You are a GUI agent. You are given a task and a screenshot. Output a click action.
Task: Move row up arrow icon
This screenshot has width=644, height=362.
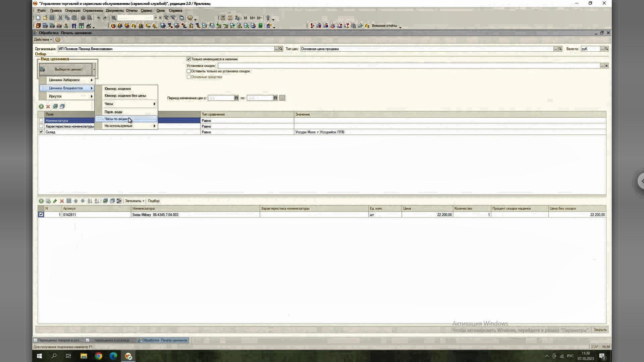point(76,201)
